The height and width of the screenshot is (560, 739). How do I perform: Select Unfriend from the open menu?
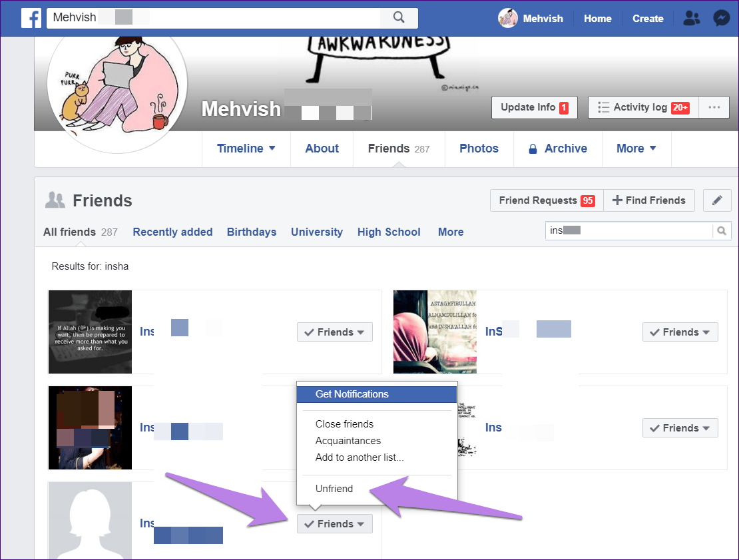click(x=334, y=488)
